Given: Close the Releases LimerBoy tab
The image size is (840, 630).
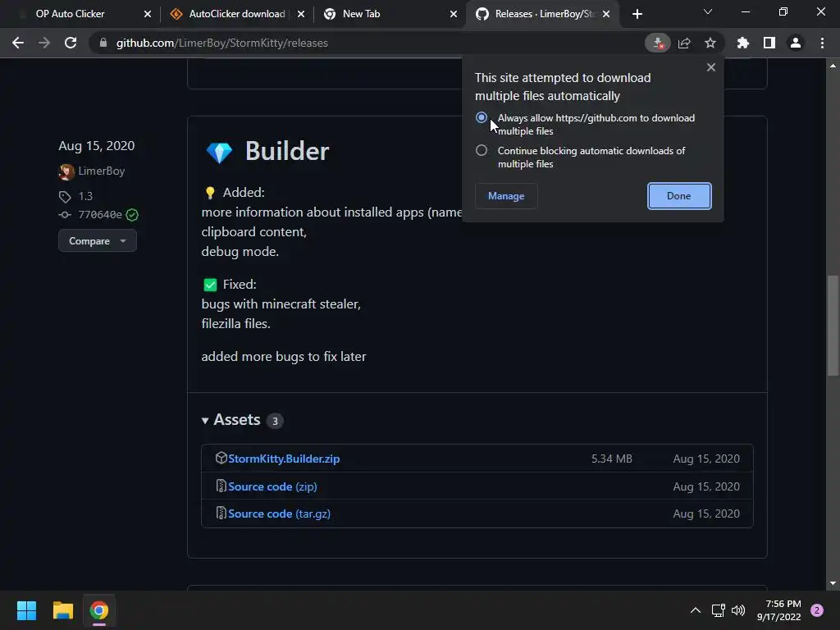Looking at the screenshot, I should [606, 14].
